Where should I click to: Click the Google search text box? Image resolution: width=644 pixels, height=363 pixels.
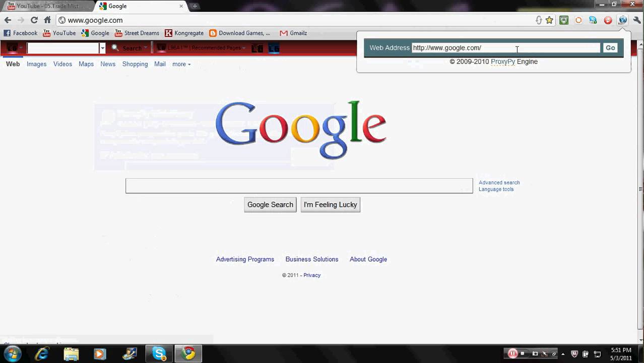pos(299,186)
